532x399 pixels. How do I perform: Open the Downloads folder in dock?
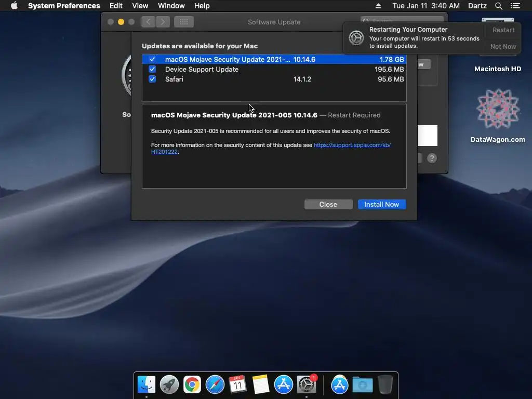(362, 385)
